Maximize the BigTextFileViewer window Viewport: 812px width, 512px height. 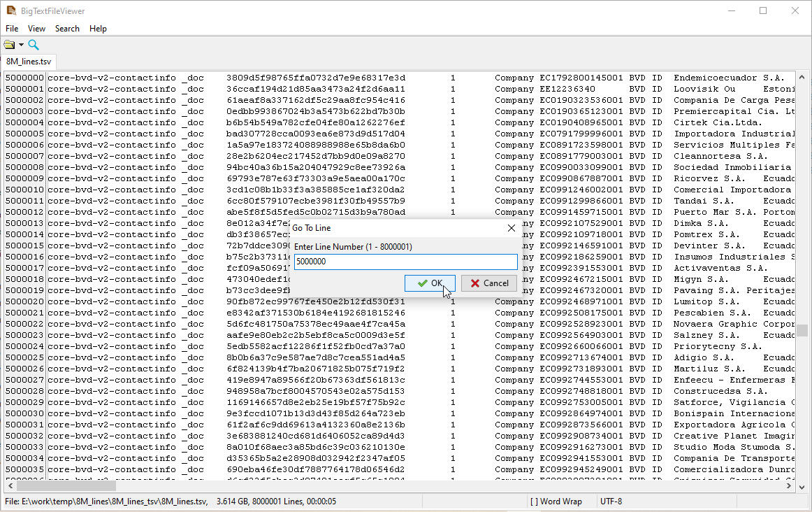(763, 10)
